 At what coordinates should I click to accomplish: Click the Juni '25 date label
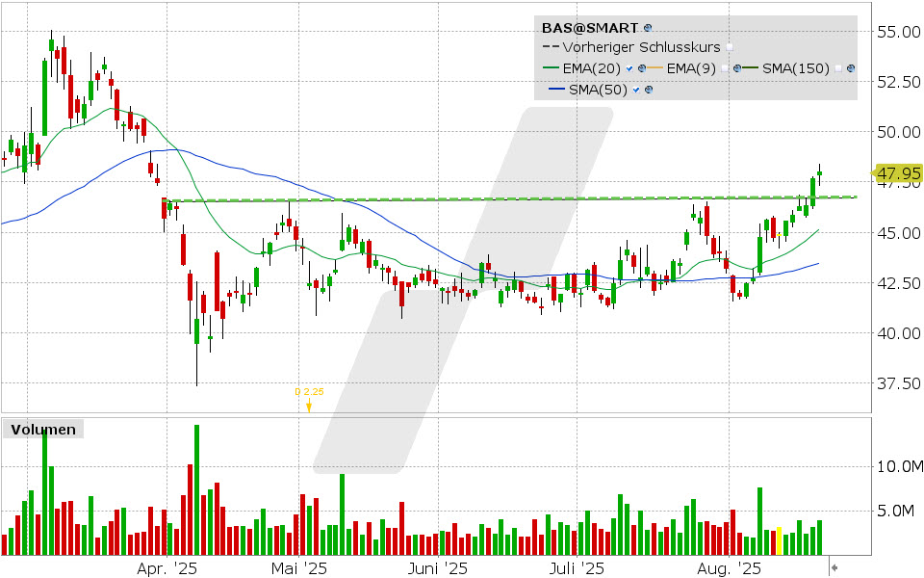click(438, 568)
